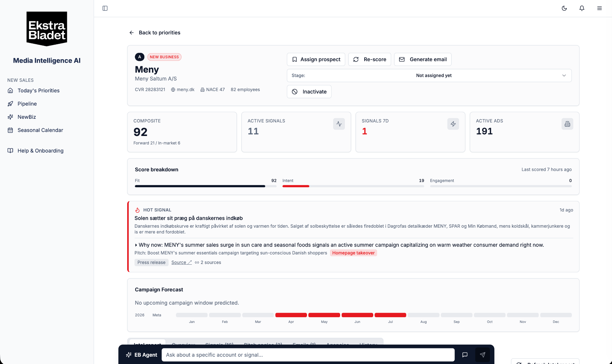
Task: Click the back arrow icon
Action: pyautogui.click(x=131, y=33)
